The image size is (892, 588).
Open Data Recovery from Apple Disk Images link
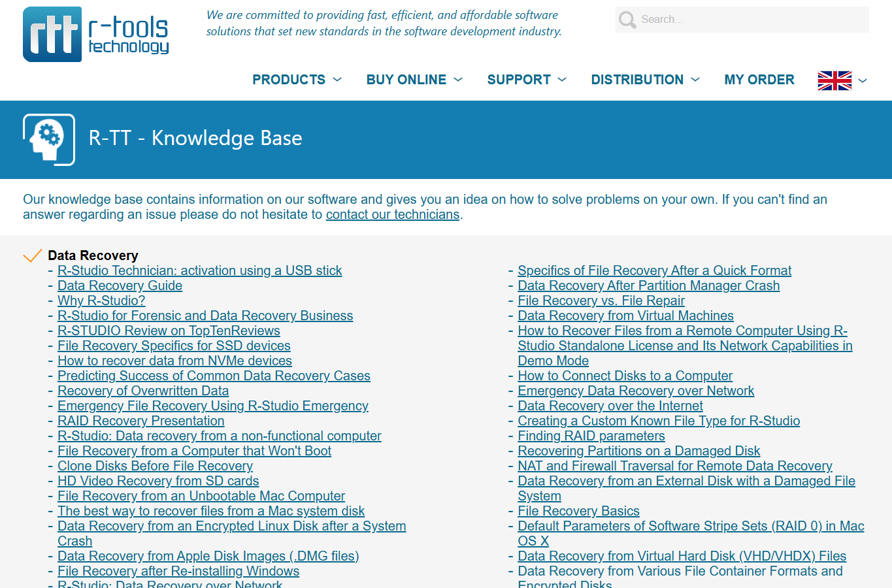coord(208,556)
